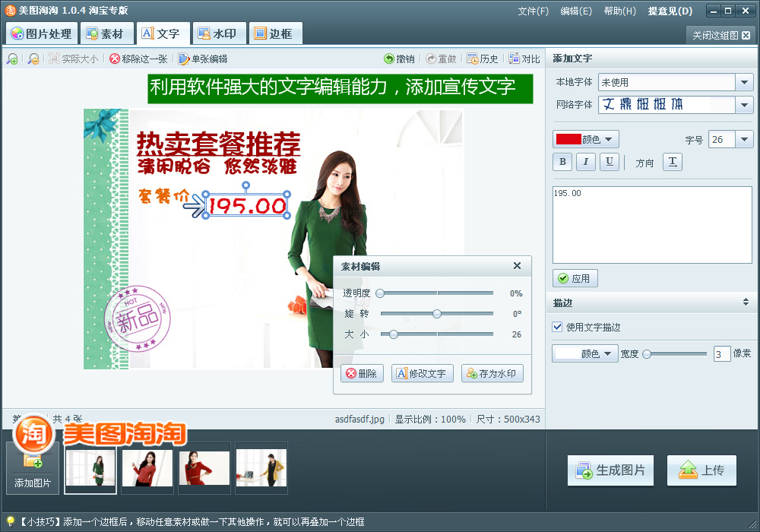The height and width of the screenshot is (532, 760).
Task: Open the 帮助(H) menu
Action: pyautogui.click(x=620, y=11)
